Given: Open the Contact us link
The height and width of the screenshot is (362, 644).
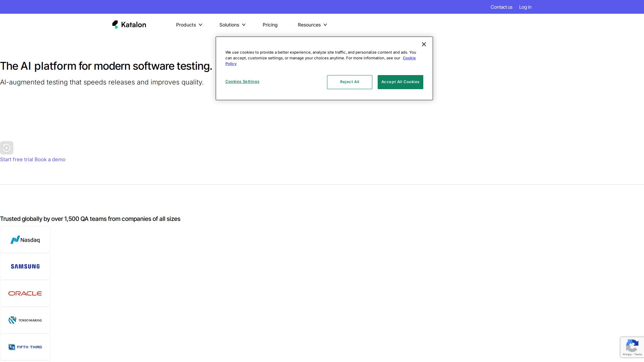Looking at the screenshot, I should coord(501,7).
